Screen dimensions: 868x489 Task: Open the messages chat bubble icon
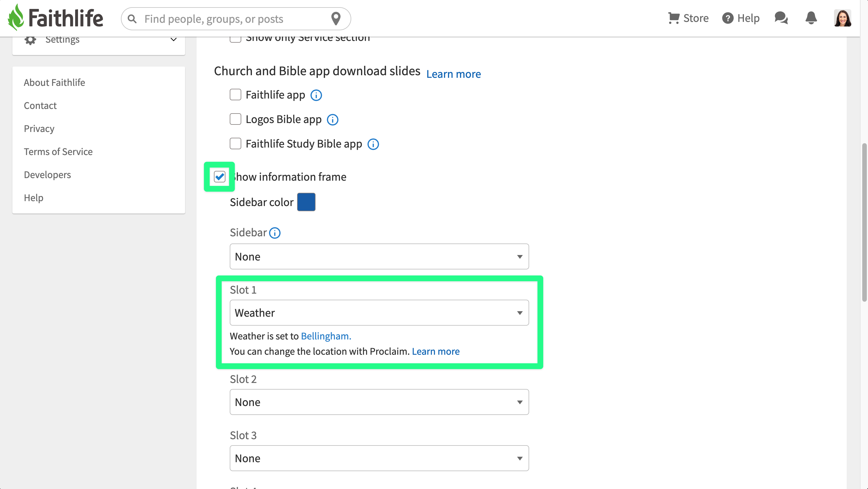coord(781,18)
